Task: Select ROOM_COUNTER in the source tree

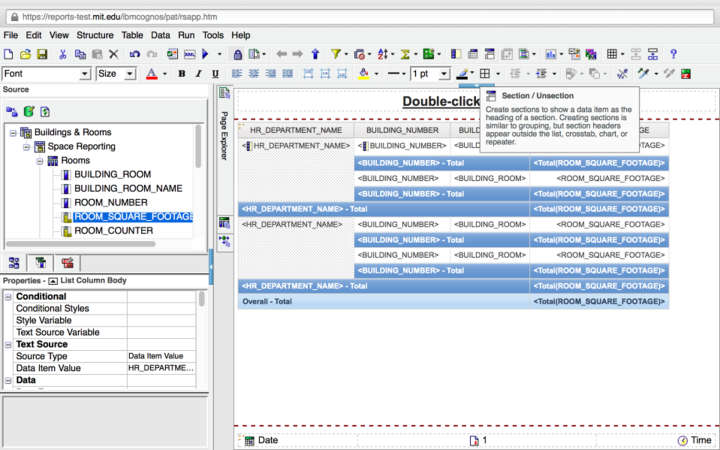Action: 113,231
